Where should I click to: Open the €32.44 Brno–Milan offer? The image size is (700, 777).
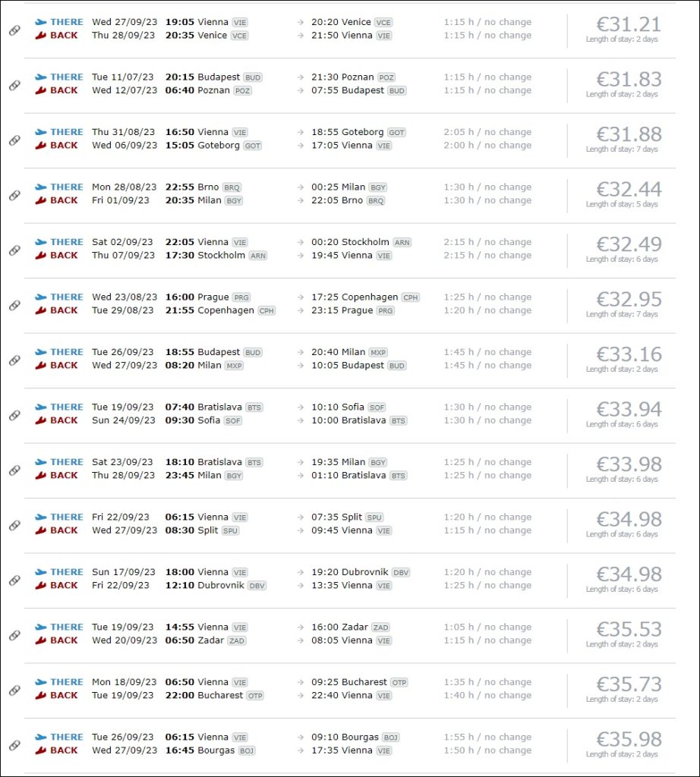tap(629, 189)
